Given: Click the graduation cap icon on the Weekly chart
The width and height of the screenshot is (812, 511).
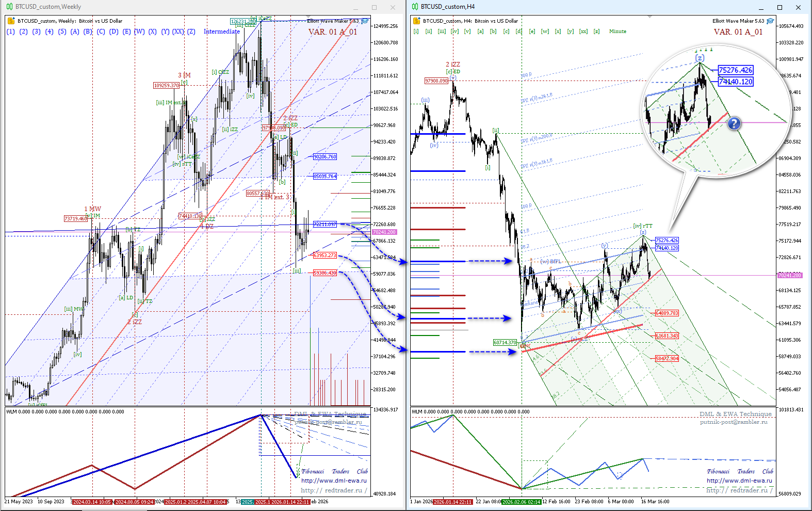Looking at the screenshot, I should pos(365,21).
